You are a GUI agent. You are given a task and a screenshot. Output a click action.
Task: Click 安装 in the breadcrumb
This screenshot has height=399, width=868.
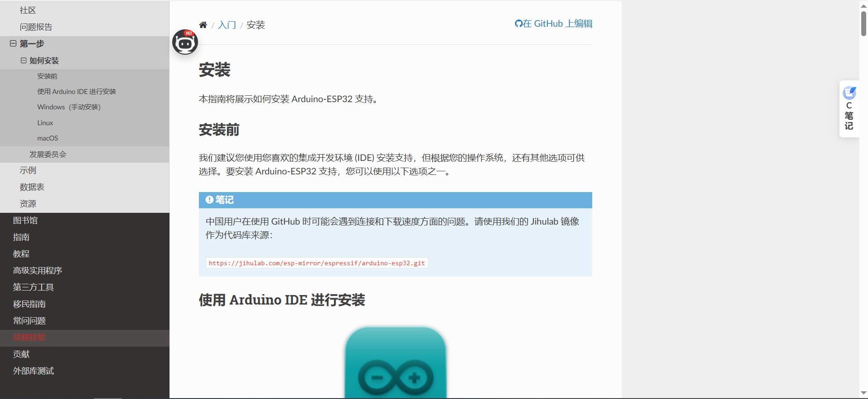256,25
